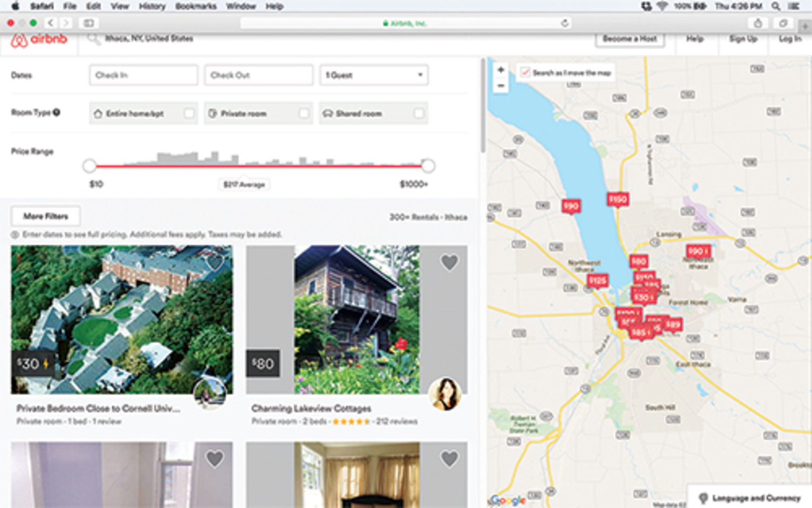Save Charming Lakeview Cottages with heart icon
Viewport: 812px width, 508px height.
pyautogui.click(x=449, y=263)
